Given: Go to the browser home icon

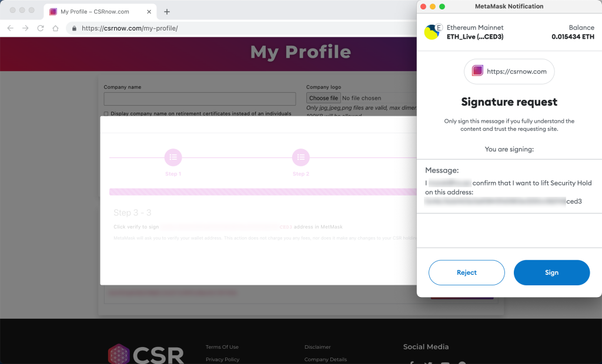Looking at the screenshot, I should [x=55, y=28].
